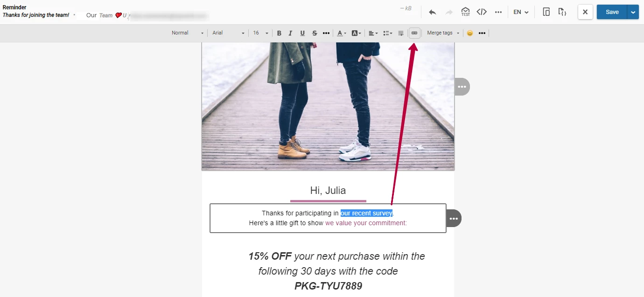Viewport: 644px width, 297px height.
Task: Open the Merge tags menu
Action: click(441, 33)
